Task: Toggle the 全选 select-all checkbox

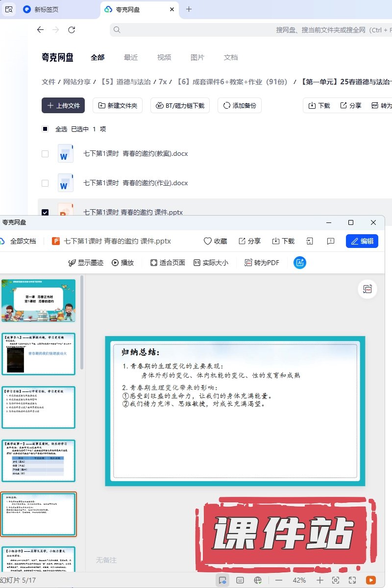Action: click(x=45, y=129)
